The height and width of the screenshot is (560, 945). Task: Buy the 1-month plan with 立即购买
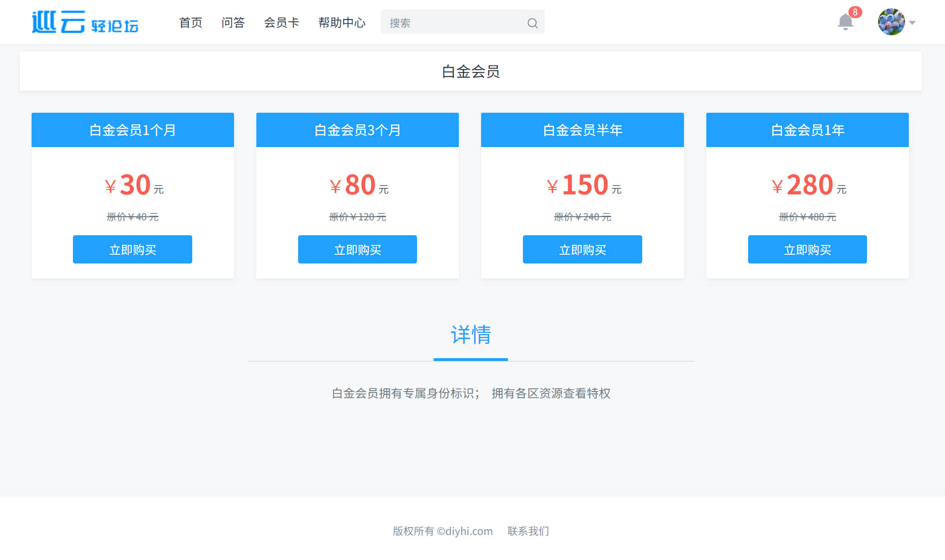tap(132, 250)
